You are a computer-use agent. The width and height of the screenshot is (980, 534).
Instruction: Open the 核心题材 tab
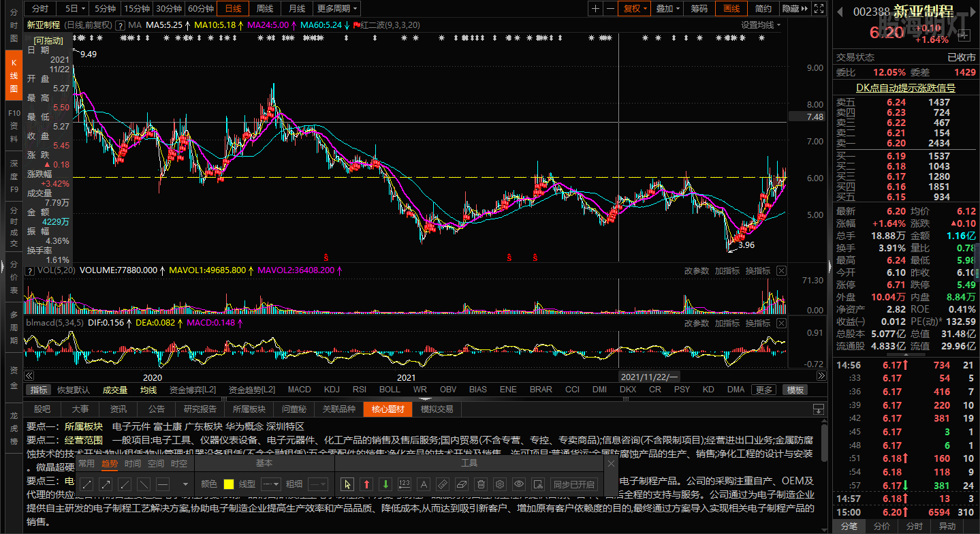[x=388, y=409]
